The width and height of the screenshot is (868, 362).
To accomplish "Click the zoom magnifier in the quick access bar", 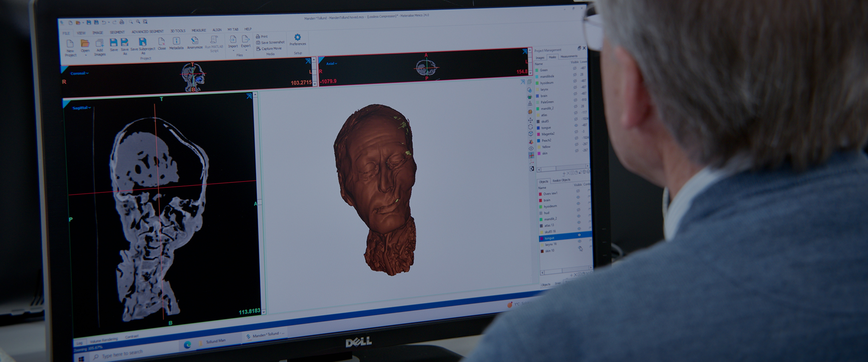I will [131, 22].
